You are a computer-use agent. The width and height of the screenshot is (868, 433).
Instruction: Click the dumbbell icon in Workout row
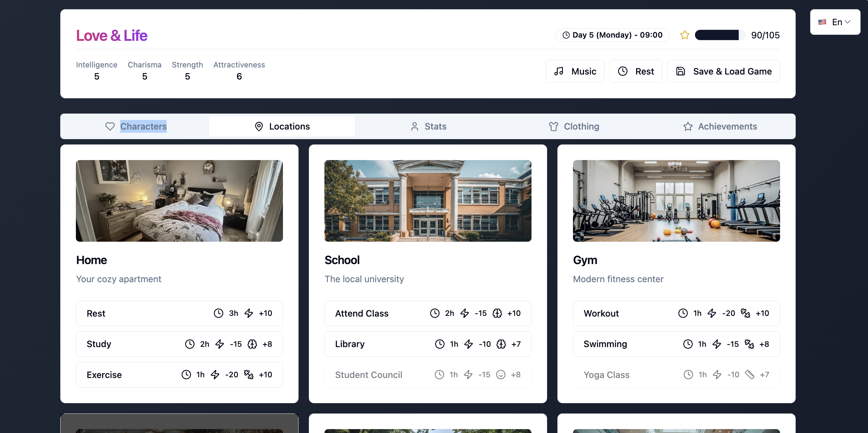coord(745,313)
